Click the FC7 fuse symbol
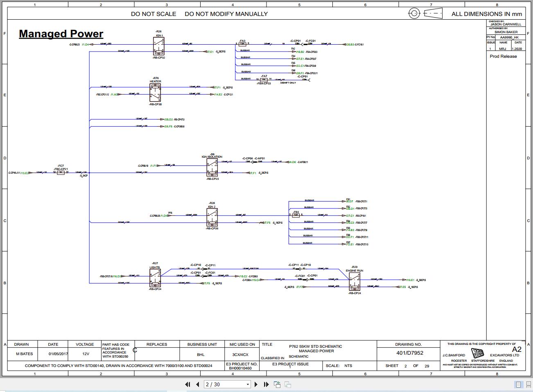 61,172
